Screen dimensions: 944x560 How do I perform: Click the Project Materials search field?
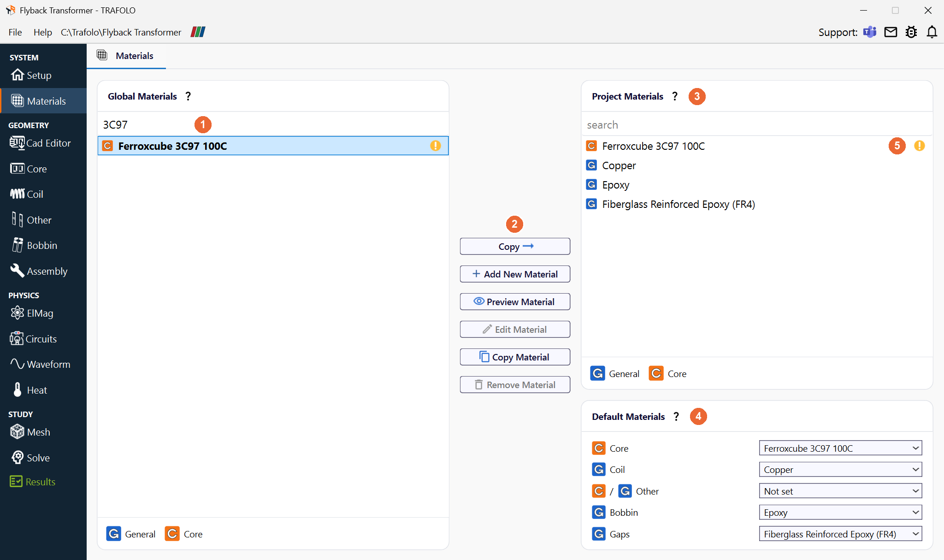pos(757,125)
